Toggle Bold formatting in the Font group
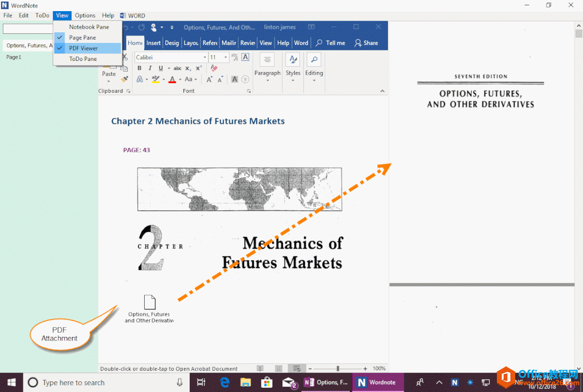Screen dimensions: 583x392 (x=139, y=68)
